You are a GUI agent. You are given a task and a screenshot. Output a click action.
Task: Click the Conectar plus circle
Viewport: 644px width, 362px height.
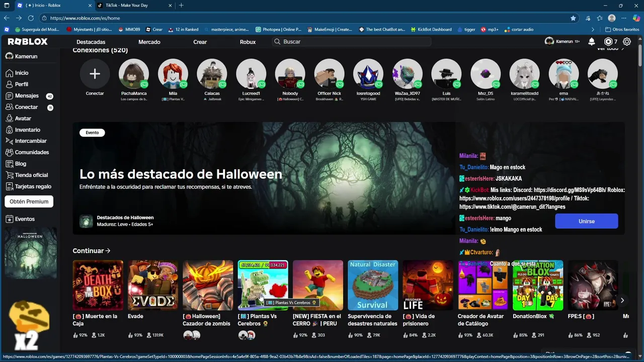point(95,74)
